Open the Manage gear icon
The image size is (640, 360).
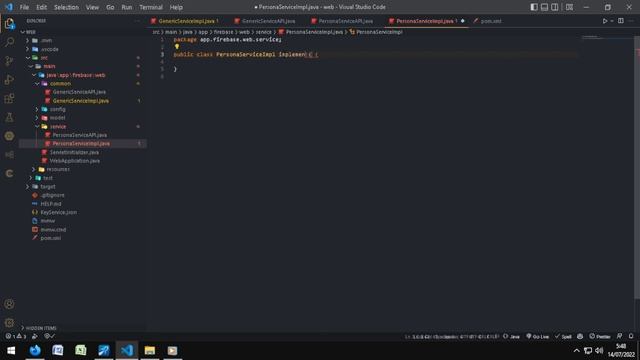[9, 323]
